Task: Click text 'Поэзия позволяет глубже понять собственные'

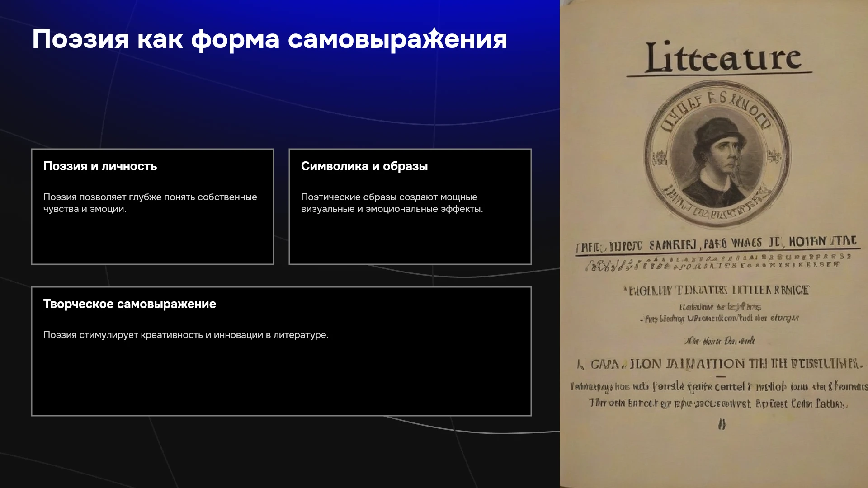Action: (x=150, y=197)
